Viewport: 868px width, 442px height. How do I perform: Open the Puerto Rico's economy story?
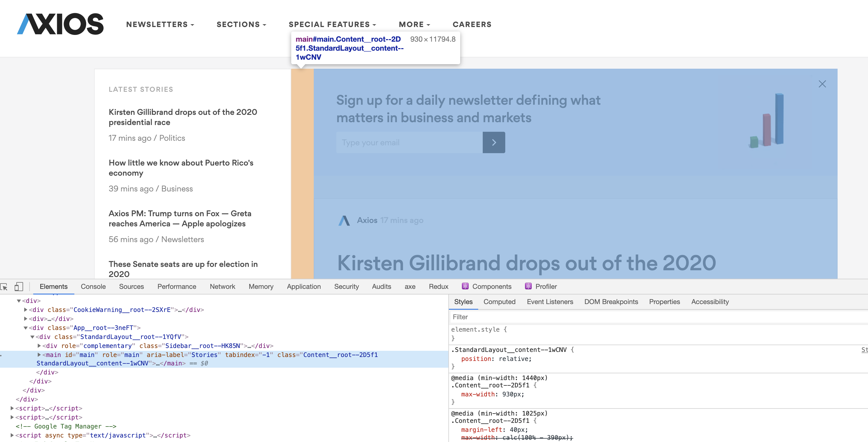tap(181, 168)
